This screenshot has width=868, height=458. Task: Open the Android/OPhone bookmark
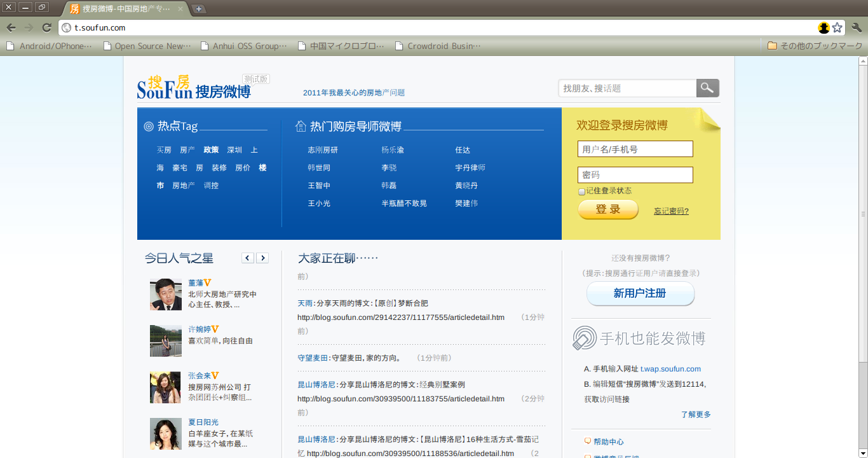(50, 46)
